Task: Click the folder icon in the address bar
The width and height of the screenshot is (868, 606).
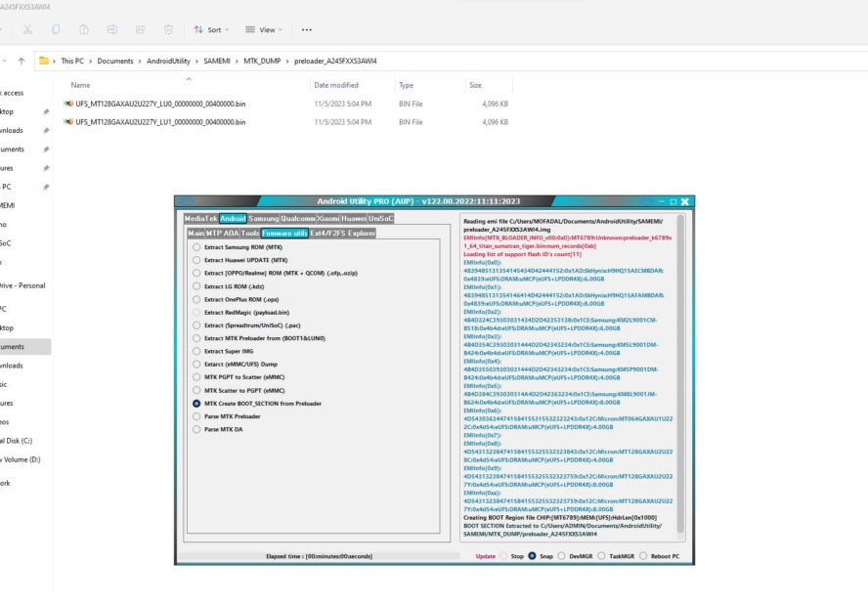Action: [x=44, y=61]
